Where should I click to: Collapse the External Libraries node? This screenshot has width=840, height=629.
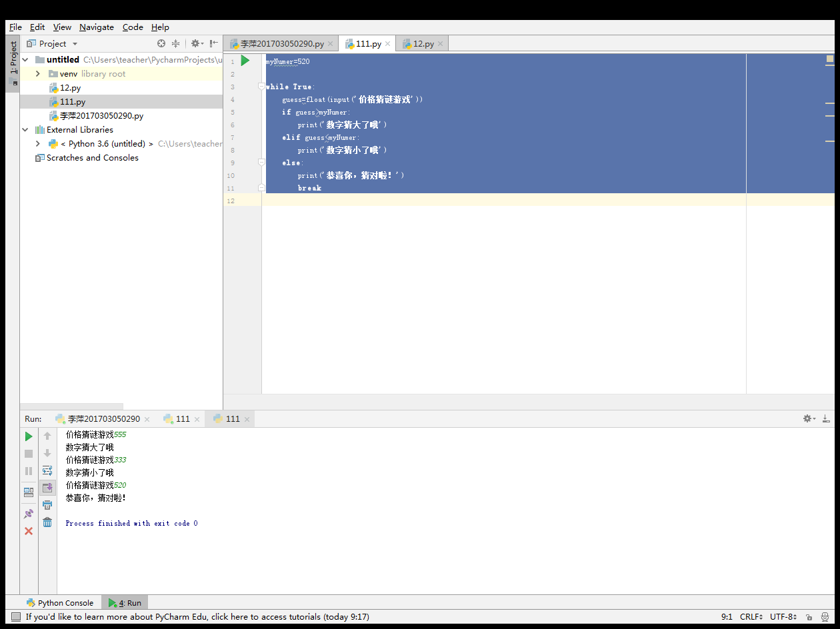(x=25, y=130)
